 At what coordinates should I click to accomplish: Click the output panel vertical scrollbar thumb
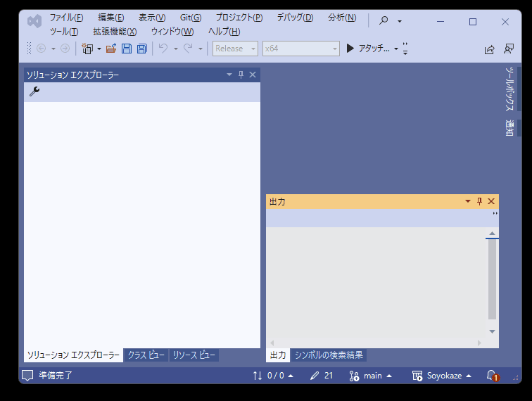[x=492, y=279]
